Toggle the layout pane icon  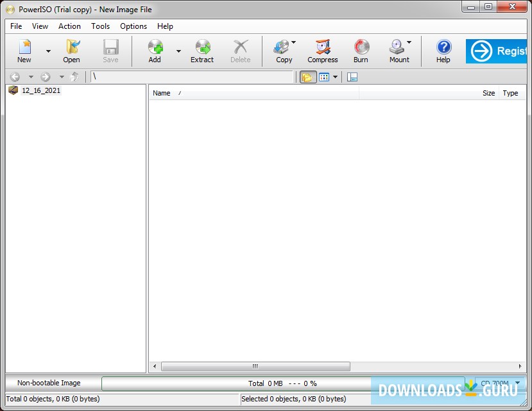(352, 78)
